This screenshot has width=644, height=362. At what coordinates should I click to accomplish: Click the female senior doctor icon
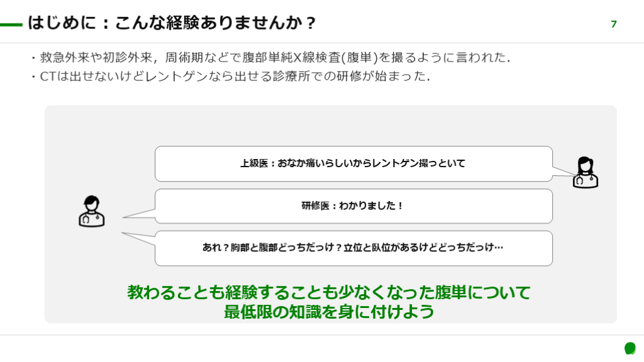pyautogui.click(x=585, y=172)
